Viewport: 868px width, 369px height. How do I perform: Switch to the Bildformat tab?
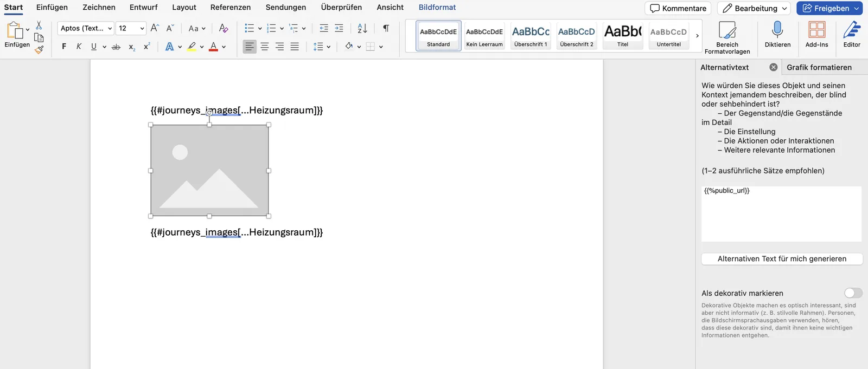(437, 7)
